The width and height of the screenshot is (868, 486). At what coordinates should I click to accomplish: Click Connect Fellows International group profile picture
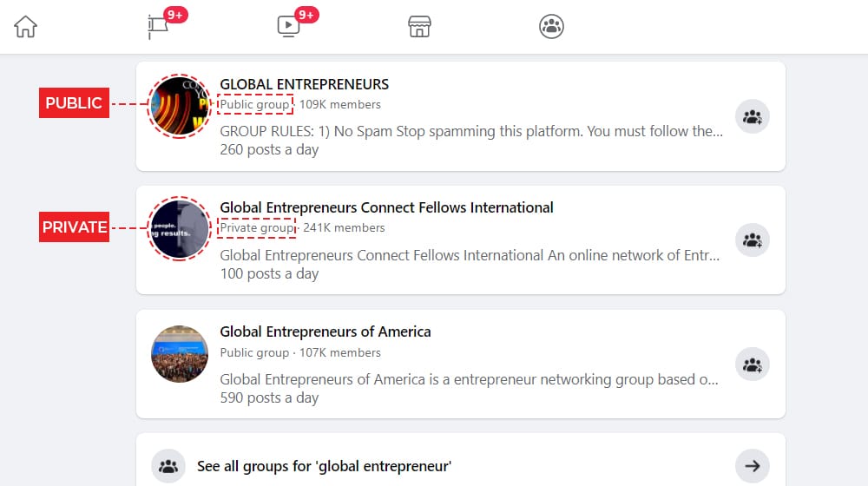(x=180, y=229)
